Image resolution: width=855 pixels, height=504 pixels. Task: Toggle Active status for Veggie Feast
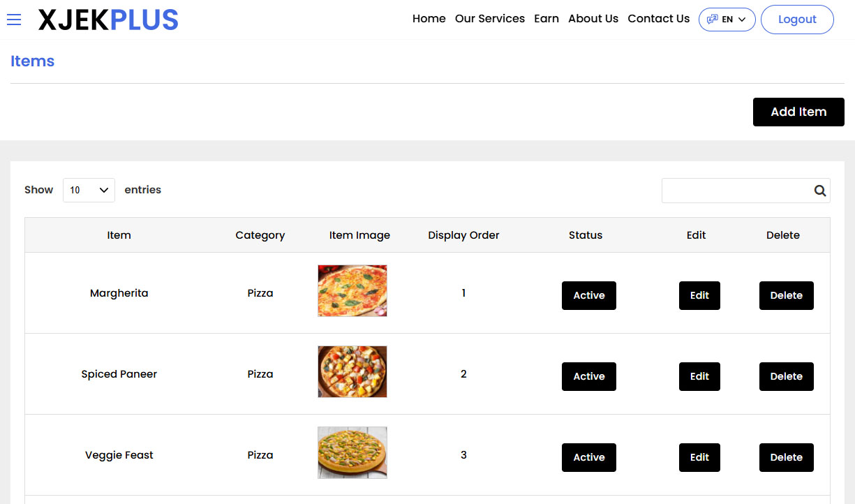click(x=588, y=457)
